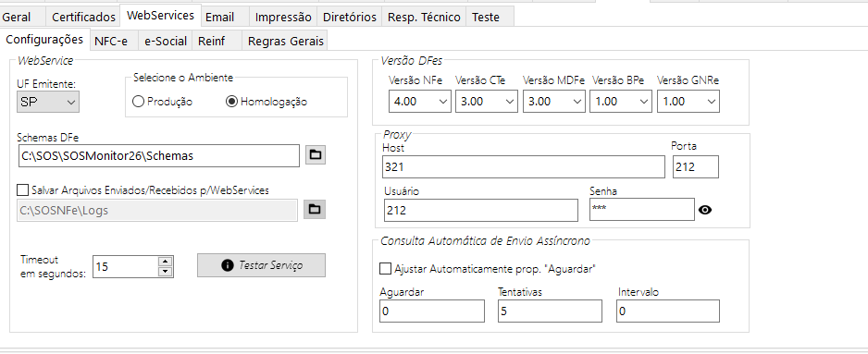Switch to Certificados tab
The width and height of the screenshot is (868, 354).
click(x=83, y=18)
